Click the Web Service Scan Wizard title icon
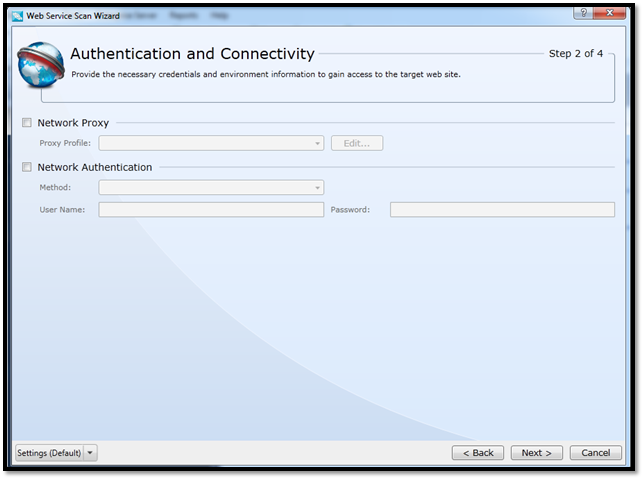Image resolution: width=644 pixels, height=480 pixels. [x=17, y=16]
